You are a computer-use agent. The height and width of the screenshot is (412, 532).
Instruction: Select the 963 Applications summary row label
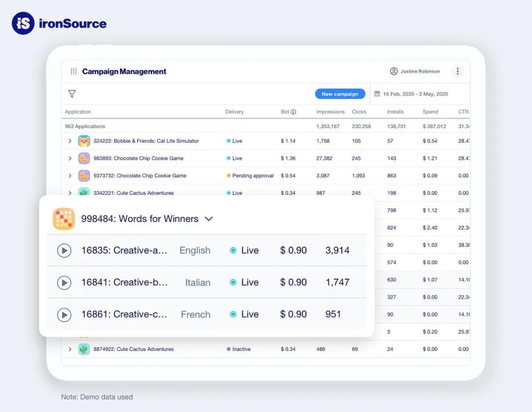click(85, 126)
